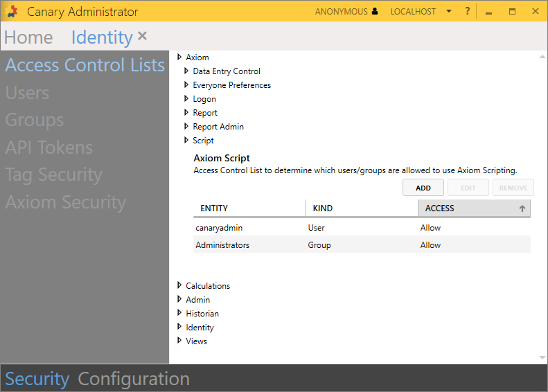
Task: Open API Tokens in the sidebar
Action: tap(48, 148)
